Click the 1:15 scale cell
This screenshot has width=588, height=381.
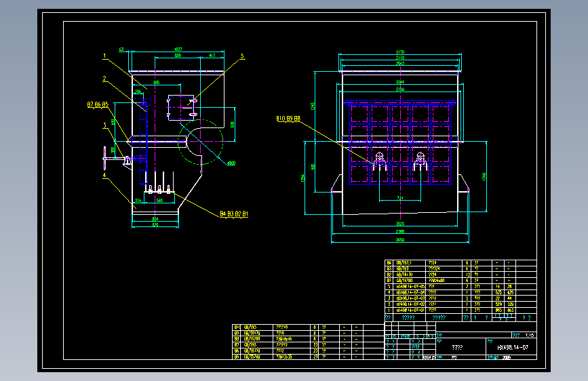click(x=529, y=336)
